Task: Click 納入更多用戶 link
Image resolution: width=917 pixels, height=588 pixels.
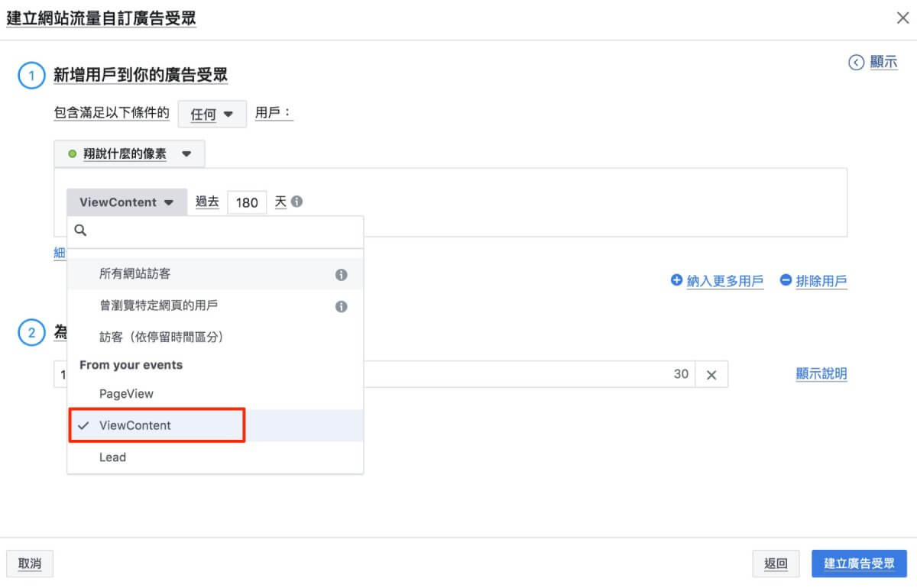Action: click(x=717, y=281)
